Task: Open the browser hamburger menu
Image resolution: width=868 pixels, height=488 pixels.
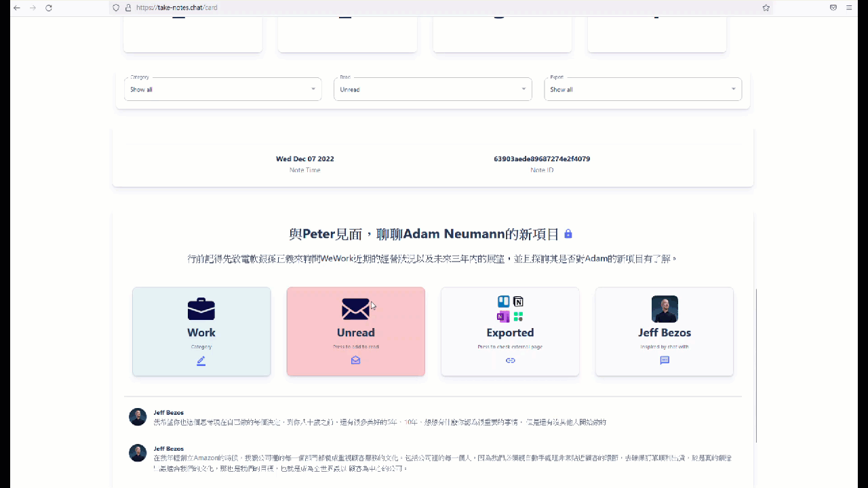Action: coord(849,7)
